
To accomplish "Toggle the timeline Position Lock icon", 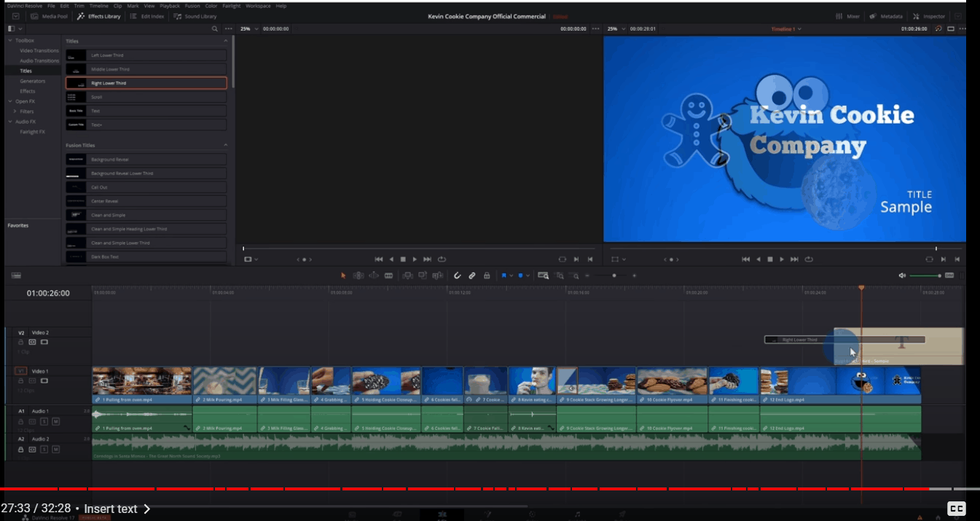I will 487,275.
